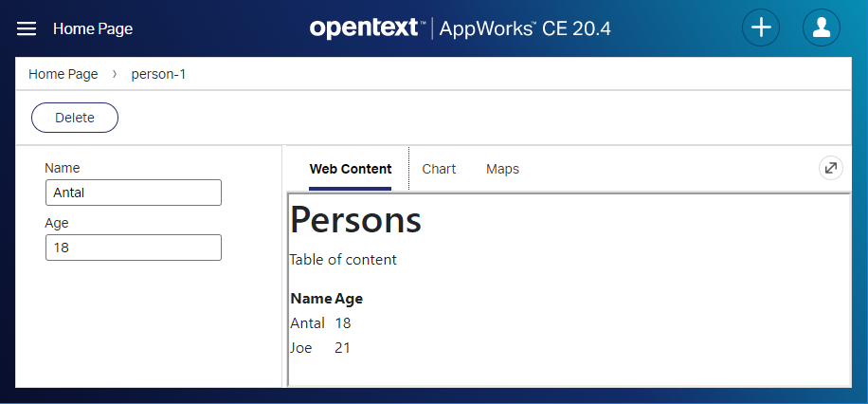
Task: Open the user profile icon
Action: [x=821, y=28]
